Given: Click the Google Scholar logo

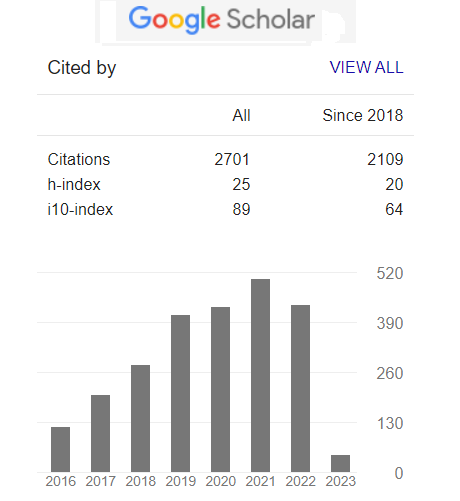Looking at the screenshot, I should [x=222, y=19].
